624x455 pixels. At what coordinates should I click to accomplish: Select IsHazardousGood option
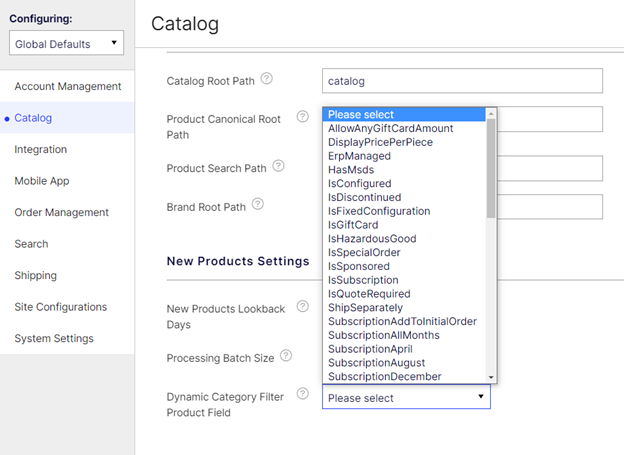pos(404,239)
